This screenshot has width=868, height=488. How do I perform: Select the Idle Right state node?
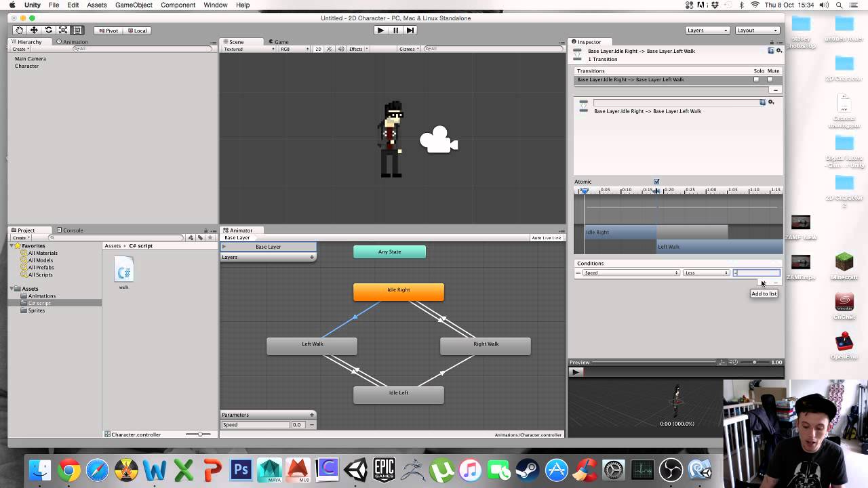[399, 292]
